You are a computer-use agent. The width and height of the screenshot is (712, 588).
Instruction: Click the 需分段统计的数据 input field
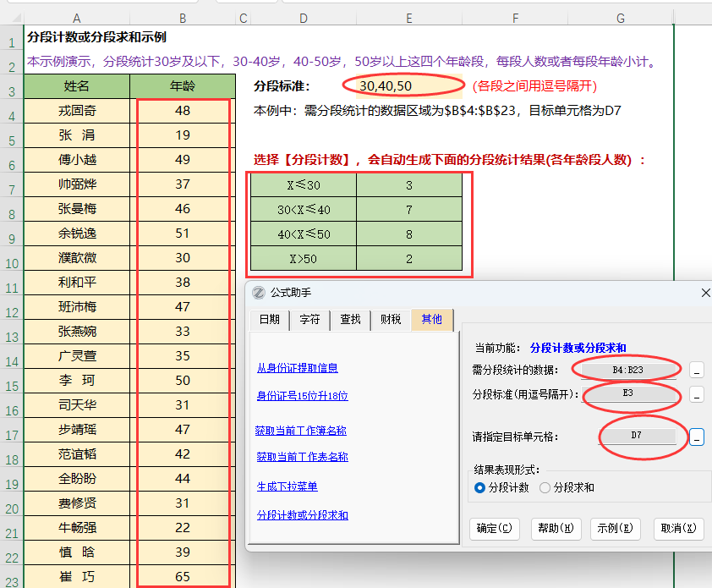point(627,370)
